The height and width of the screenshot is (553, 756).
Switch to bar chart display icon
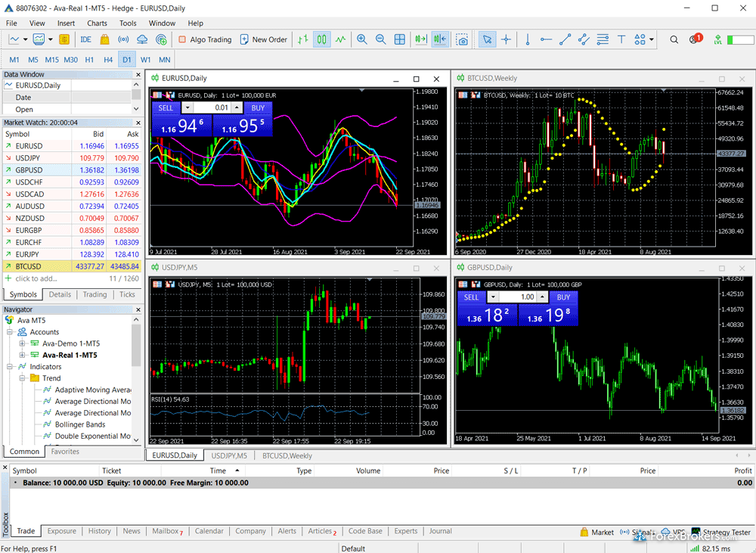(303, 39)
